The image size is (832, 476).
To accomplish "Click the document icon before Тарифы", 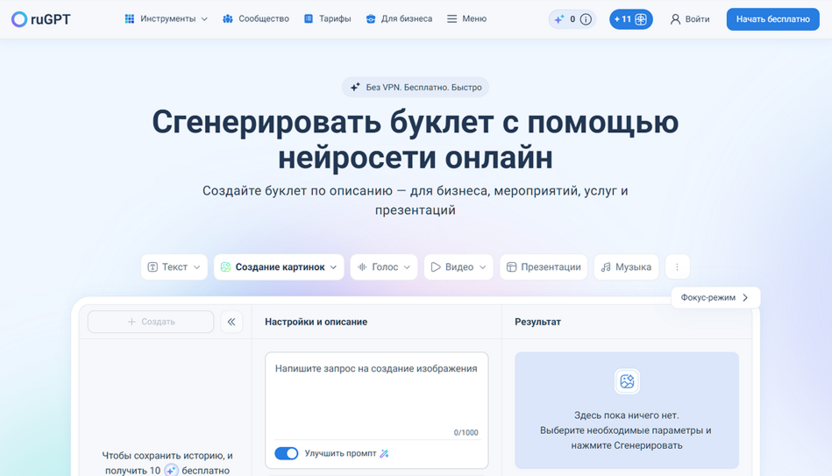I will tap(308, 19).
